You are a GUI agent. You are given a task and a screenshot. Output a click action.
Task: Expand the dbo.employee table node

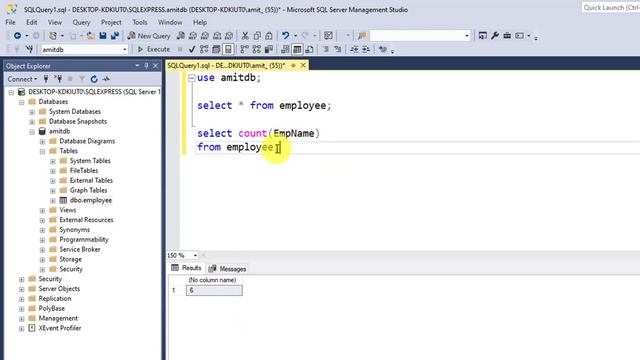point(53,201)
